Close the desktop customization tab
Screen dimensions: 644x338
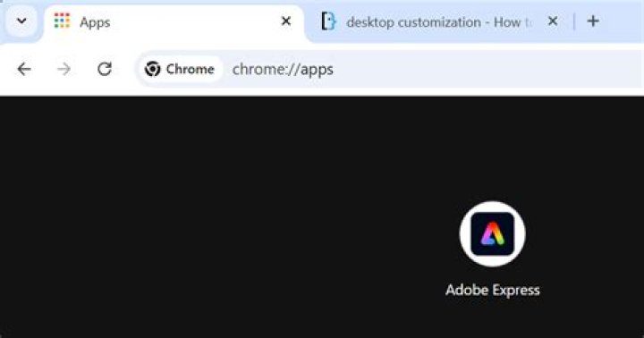[553, 21]
